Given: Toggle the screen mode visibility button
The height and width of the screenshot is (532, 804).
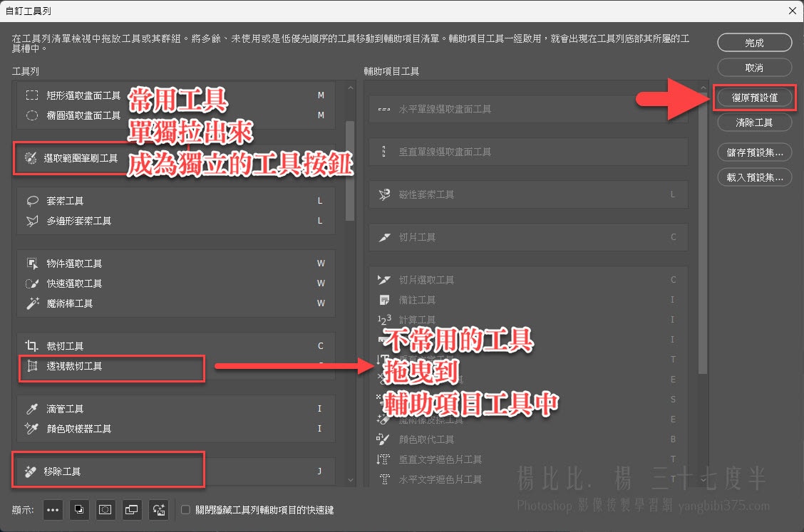Looking at the screenshot, I should tap(132, 510).
